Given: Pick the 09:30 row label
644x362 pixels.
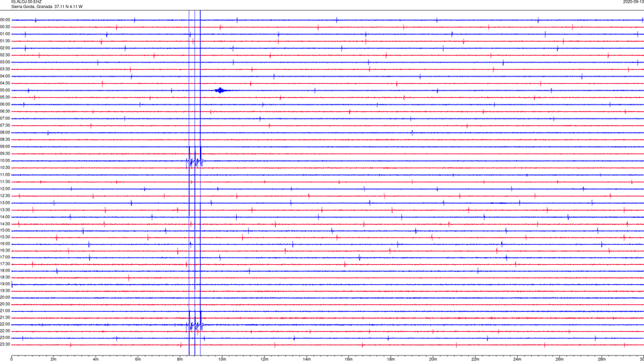Looking at the screenshot, I should tap(5, 154).
